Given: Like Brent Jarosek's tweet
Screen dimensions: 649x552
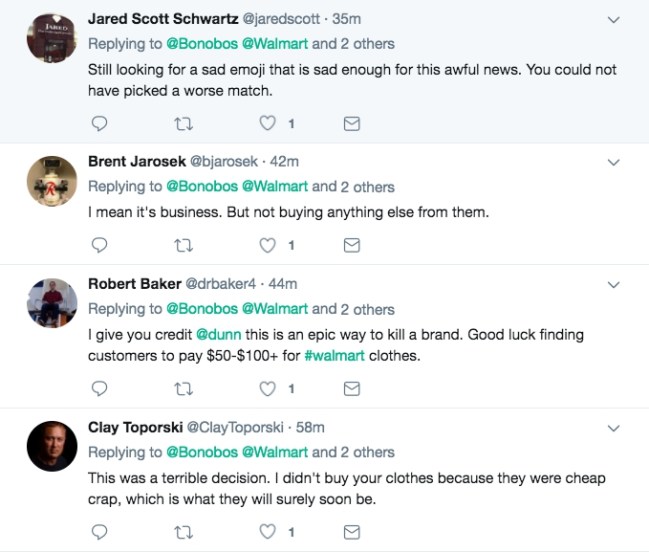Looking at the screenshot, I should click(267, 245).
